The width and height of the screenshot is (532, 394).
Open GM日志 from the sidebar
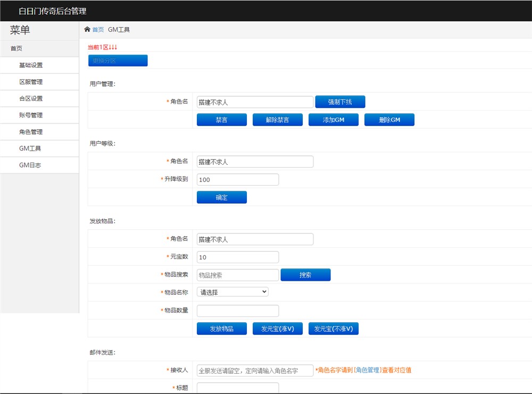pyautogui.click(x=30, y=165)
